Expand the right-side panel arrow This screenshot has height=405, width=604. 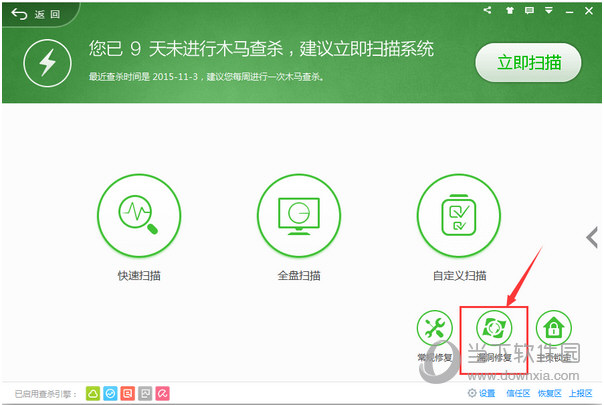(593, 237)
